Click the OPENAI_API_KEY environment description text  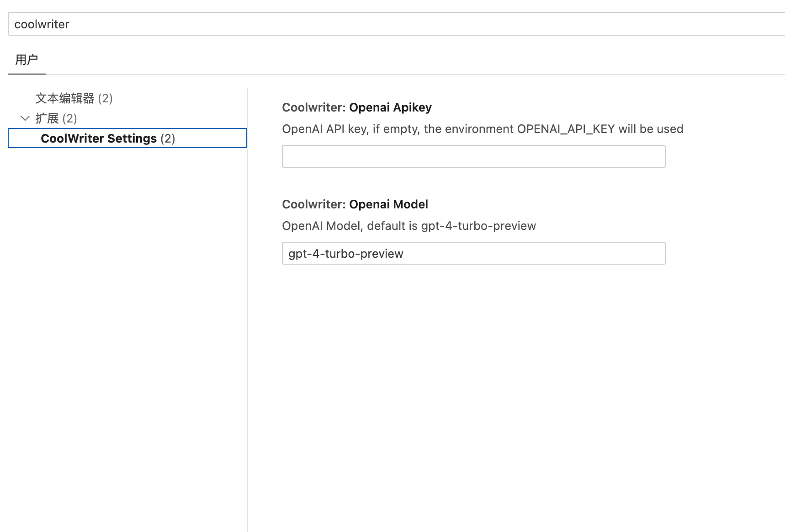[x=483, y=129]
